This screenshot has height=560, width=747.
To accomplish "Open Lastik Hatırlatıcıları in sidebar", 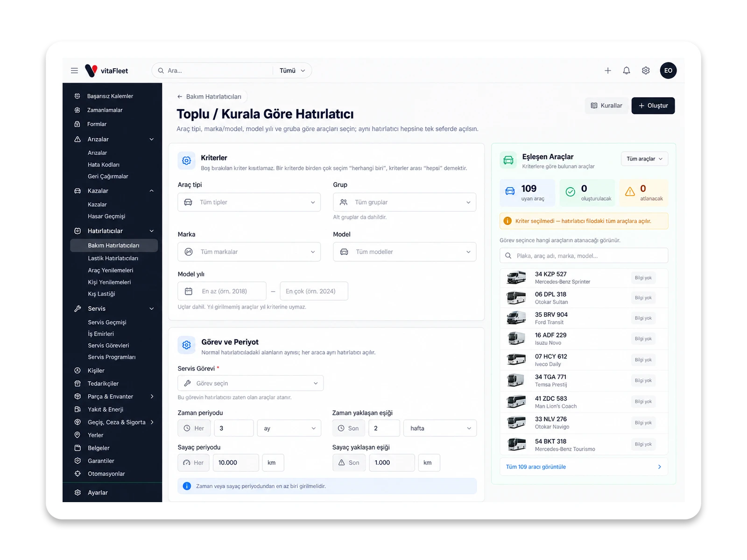I will point(114,258).
